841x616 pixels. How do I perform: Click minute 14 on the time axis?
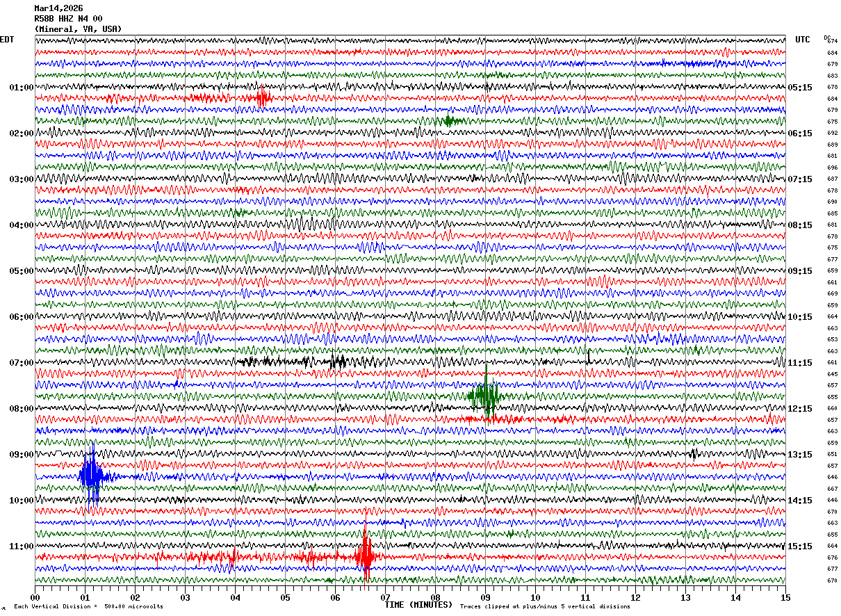pyautogui.click(x=735, y=597)
